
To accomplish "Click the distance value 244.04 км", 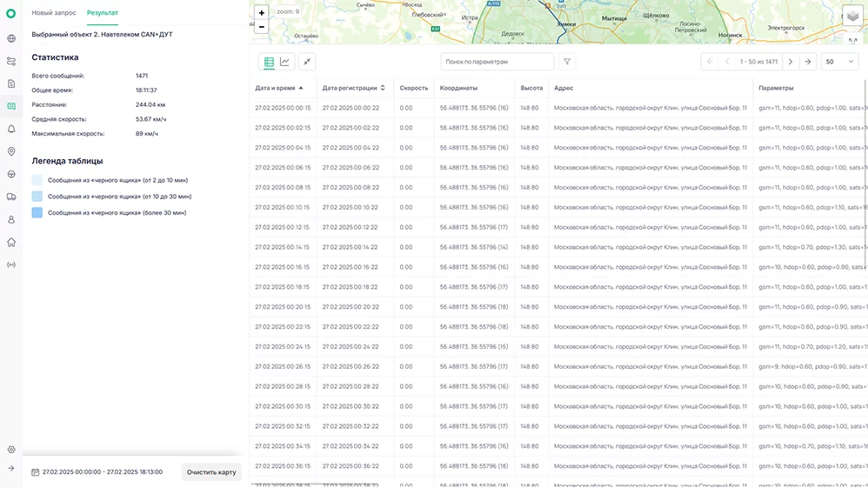I will 150,104.
